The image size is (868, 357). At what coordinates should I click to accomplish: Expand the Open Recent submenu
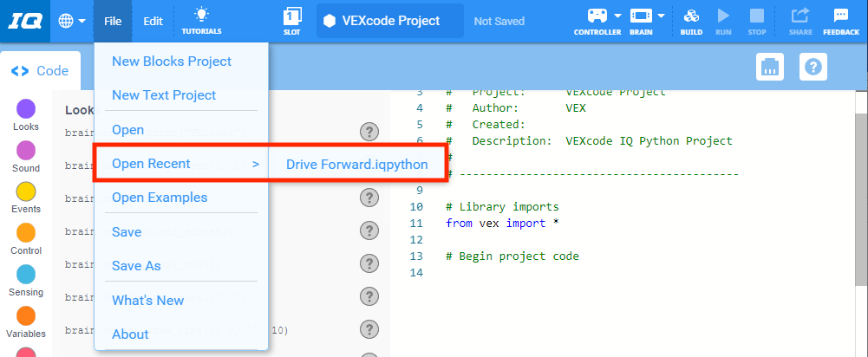(181, 164)
